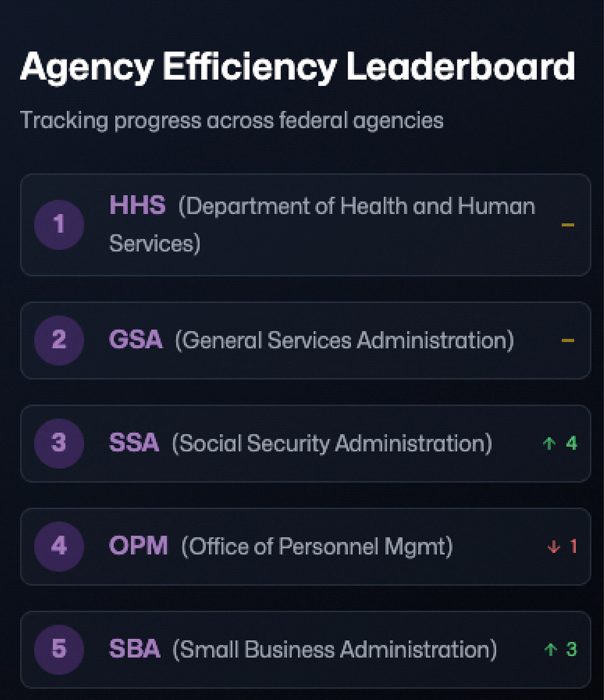Viewport: 604px width, 700px height.
Task: Select the OPM acronym text
Action: [138, 546]
